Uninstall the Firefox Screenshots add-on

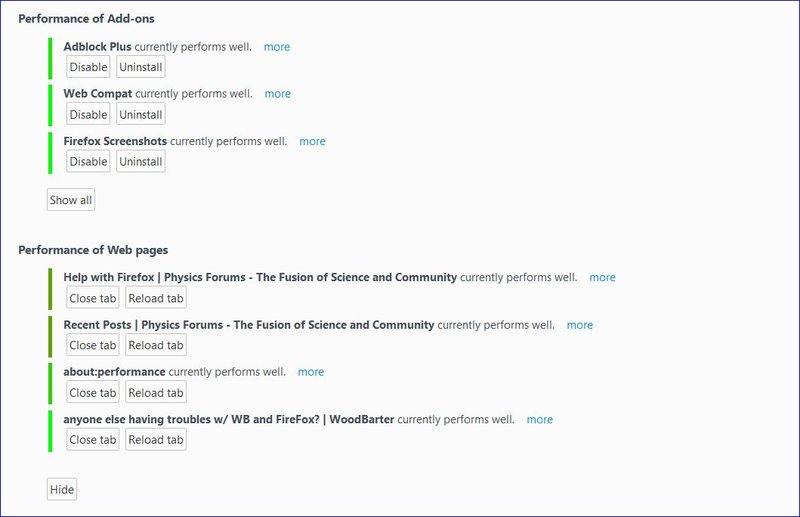coord(141,161)
